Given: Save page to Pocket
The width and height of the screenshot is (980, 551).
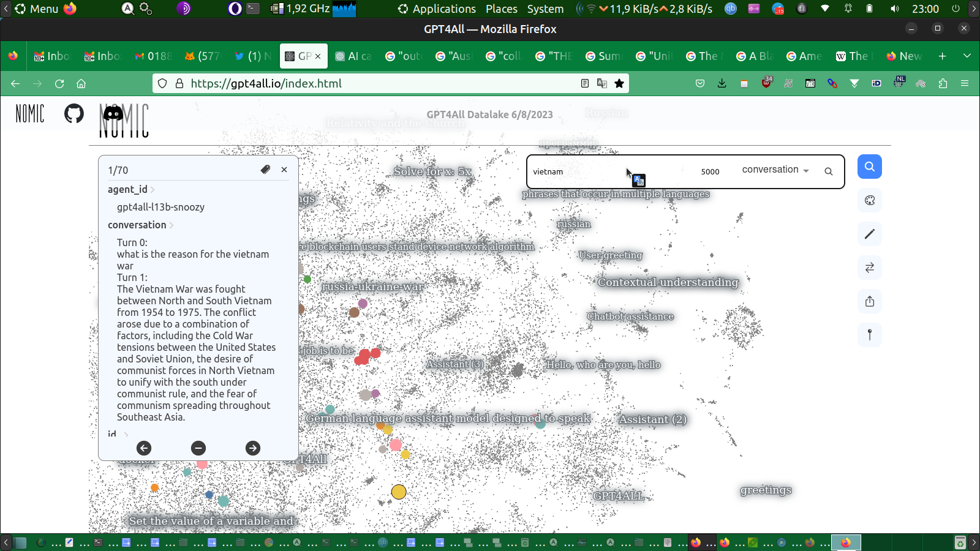Looking at the screenshot, I should tap(700, 83).
